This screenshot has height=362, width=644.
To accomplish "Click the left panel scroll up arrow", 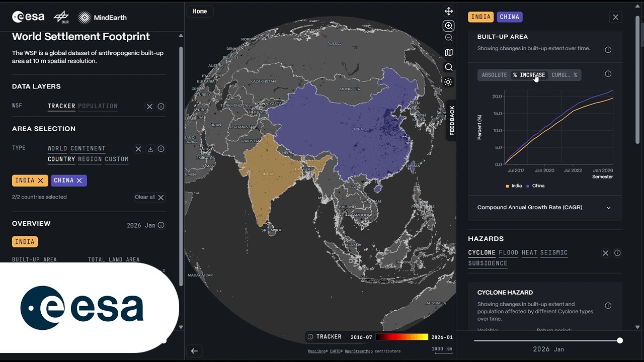I will click(x=181, y=36).
